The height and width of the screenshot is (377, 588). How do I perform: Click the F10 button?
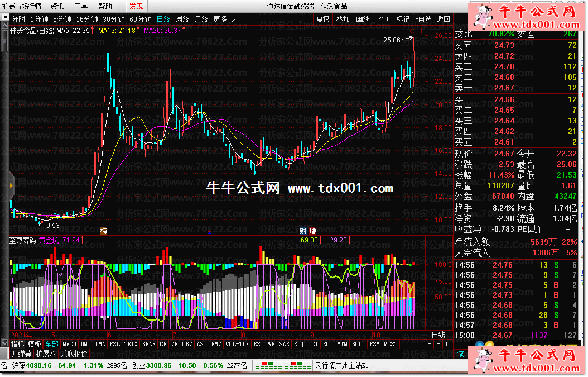coord(383,19)
